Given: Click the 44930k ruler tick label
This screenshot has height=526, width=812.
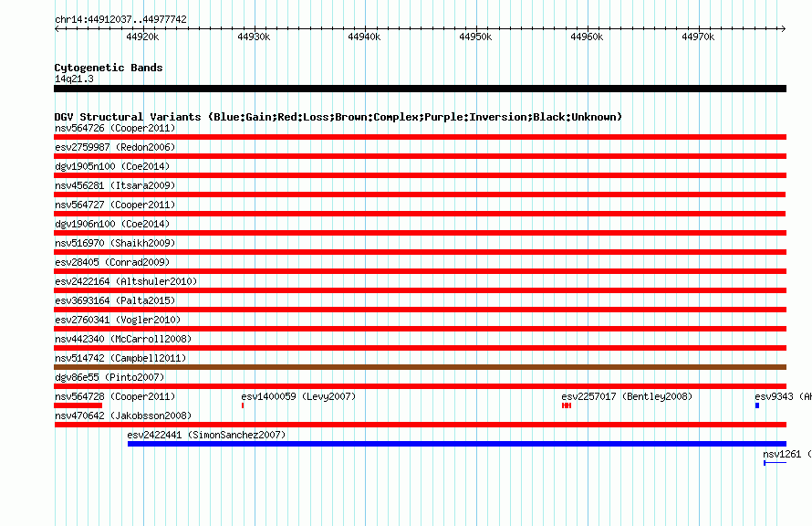Looking at the screenshot, I should tap(254, 37).
